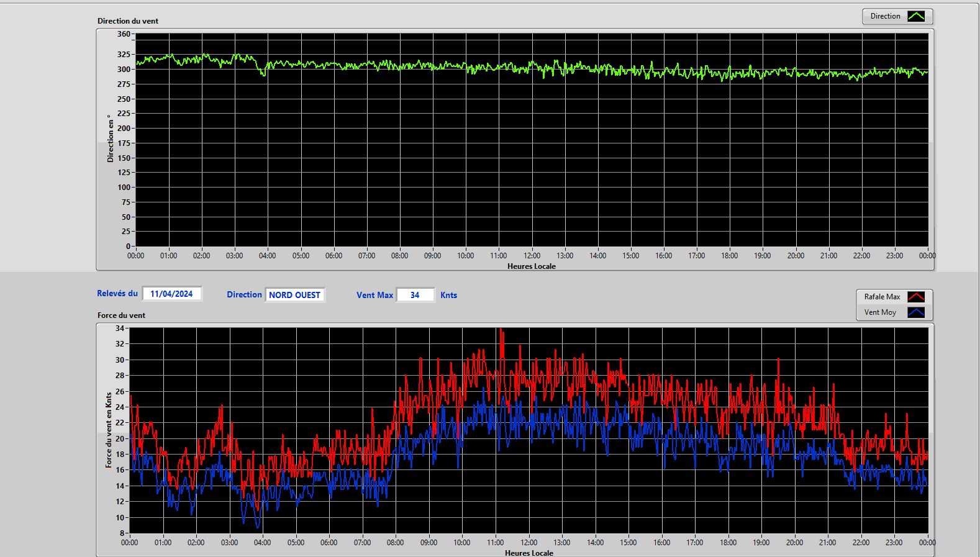This screenshot has width=980, height=557.
Task: Click 'Heures Locale' under the wind force chart
Action: (x=529, y=553)
